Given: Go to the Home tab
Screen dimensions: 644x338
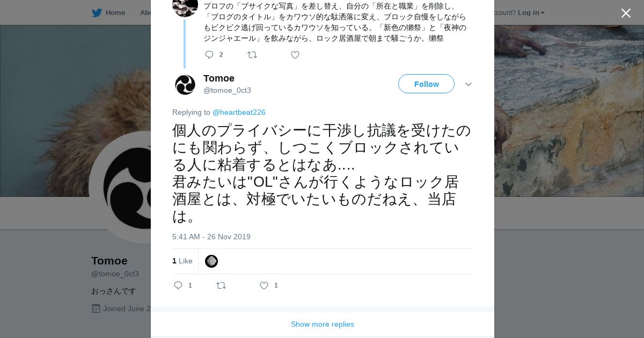Looking at the screenshot, I should coord(115,13).
